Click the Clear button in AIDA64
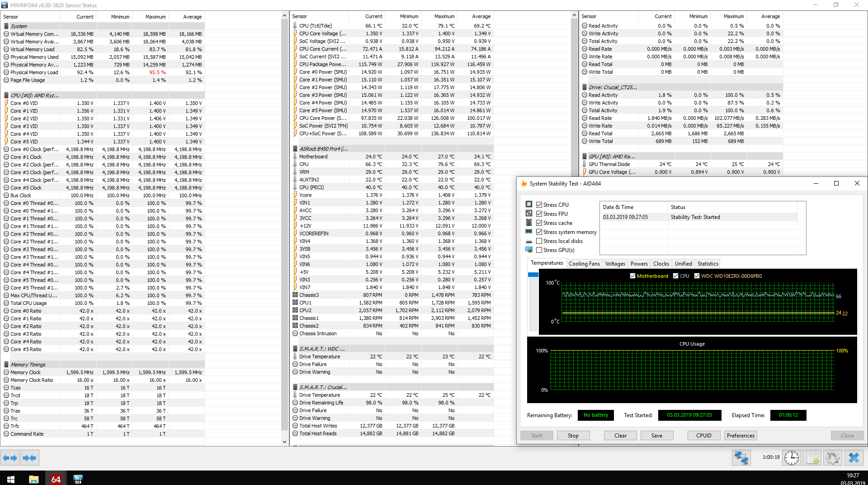Image resolution: width=868 pixels, height=485 pixels. (620, 436)
